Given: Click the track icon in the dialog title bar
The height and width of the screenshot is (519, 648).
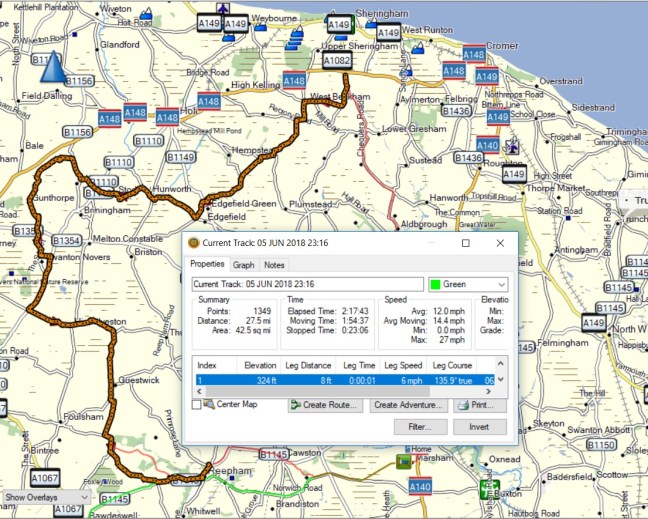Looking at the screenshot, I should (194, 243).
